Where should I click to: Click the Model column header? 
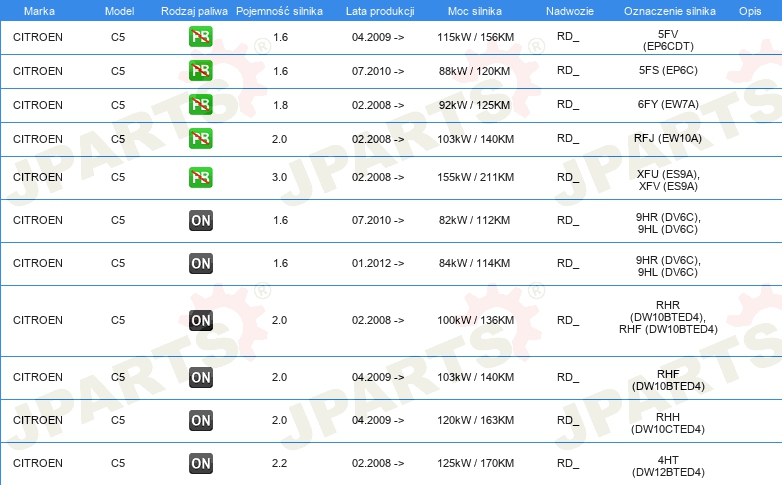pos(119,11)
